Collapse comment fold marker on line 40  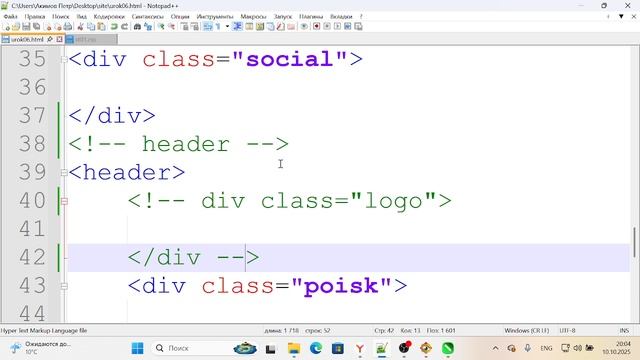[x=64, y=201]
